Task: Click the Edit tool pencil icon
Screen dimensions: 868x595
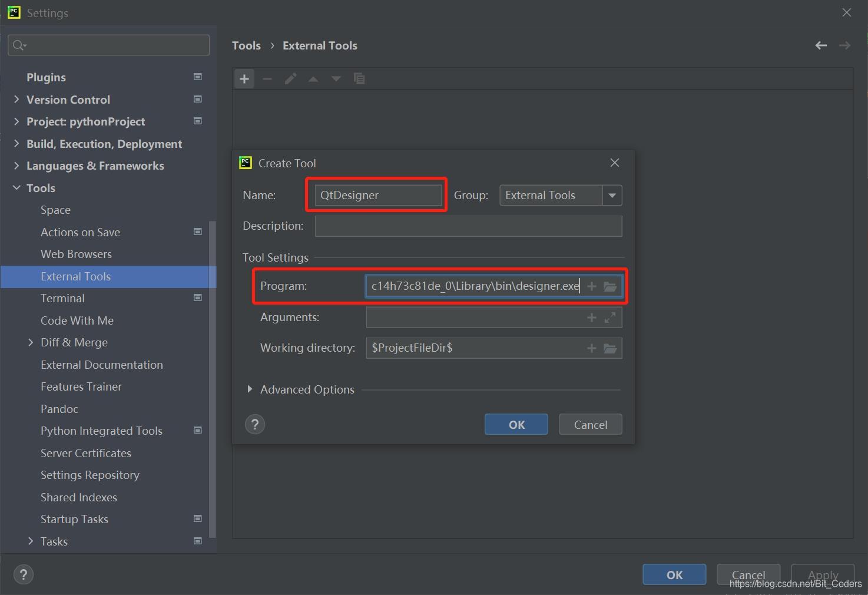Action: (290, 79)
